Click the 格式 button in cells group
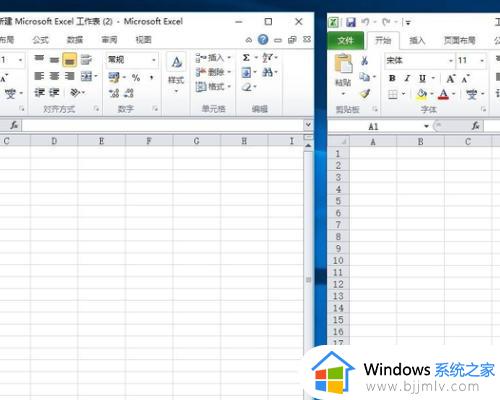The height and width of the screenshot is (400, 500). pos(213,87)
